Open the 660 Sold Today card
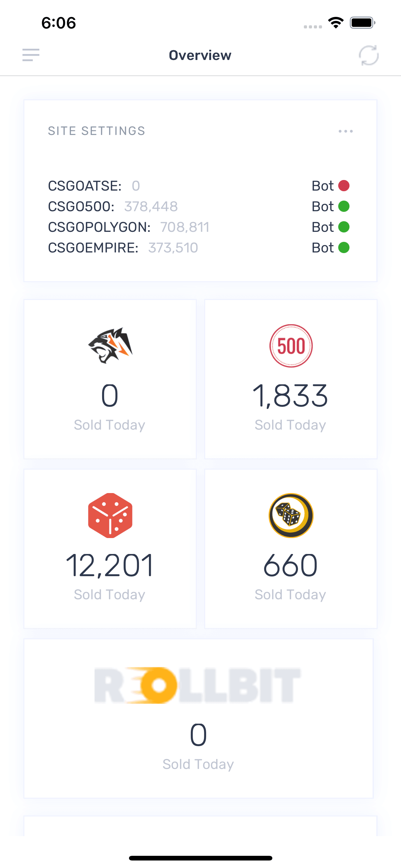 [291, 549]
